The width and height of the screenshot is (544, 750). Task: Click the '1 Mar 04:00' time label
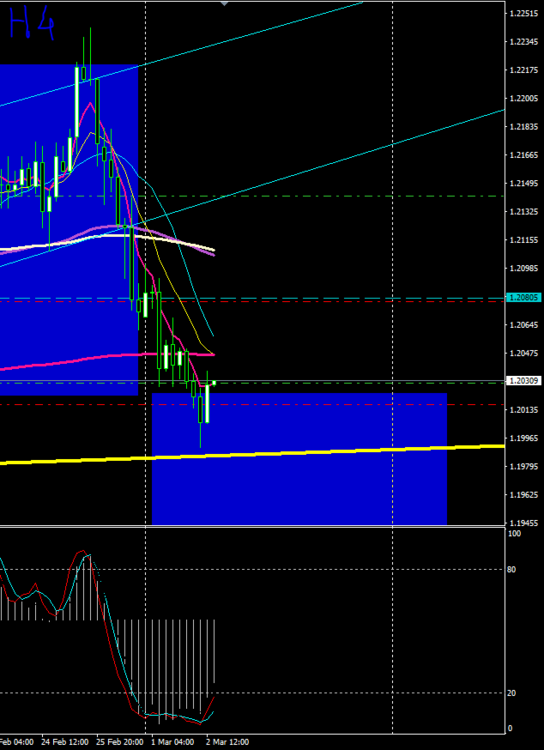pos(173,742)
